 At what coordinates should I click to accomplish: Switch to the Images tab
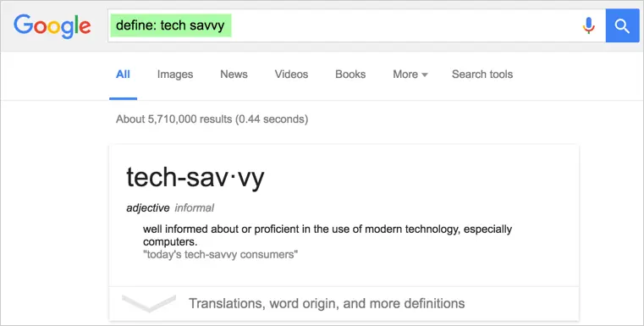point(175,75)
